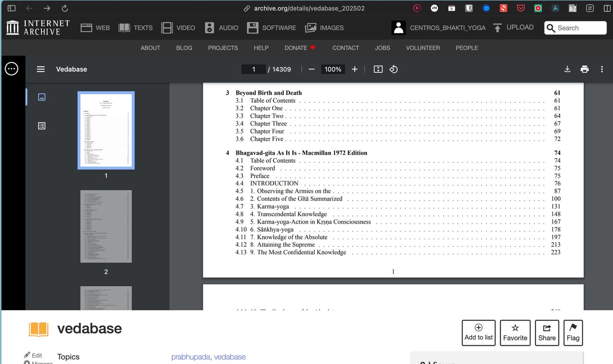Click the zoom percentage field

point(332,69)
